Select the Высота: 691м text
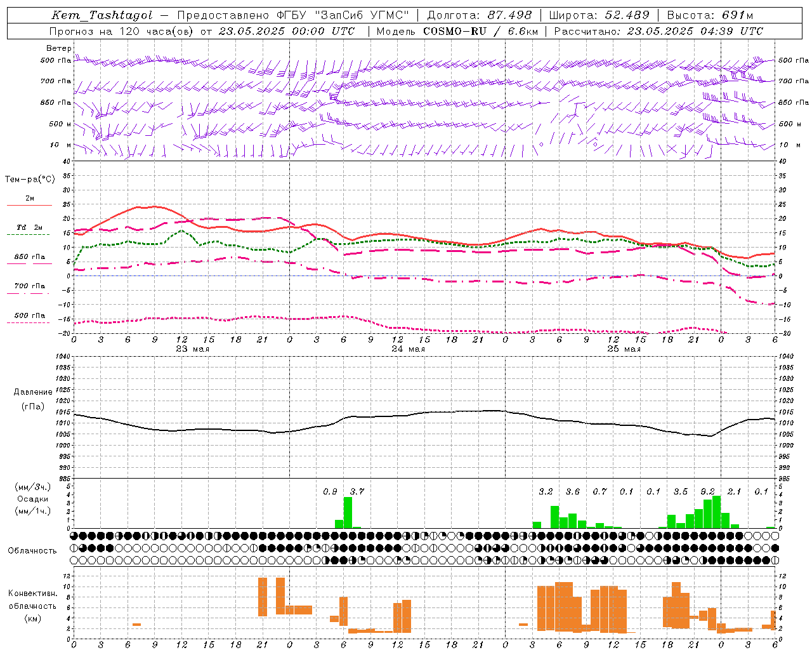812x650 pixels. click(710, 15)
